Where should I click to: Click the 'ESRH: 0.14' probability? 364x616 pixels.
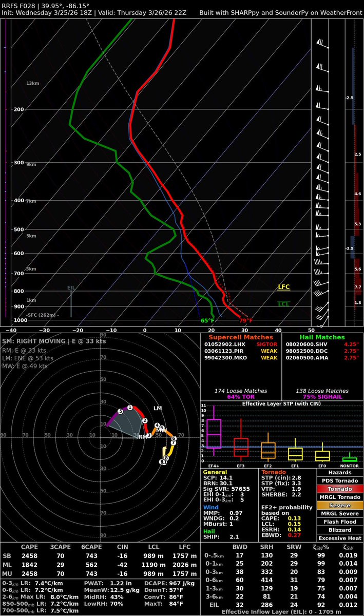click(282, 529)
